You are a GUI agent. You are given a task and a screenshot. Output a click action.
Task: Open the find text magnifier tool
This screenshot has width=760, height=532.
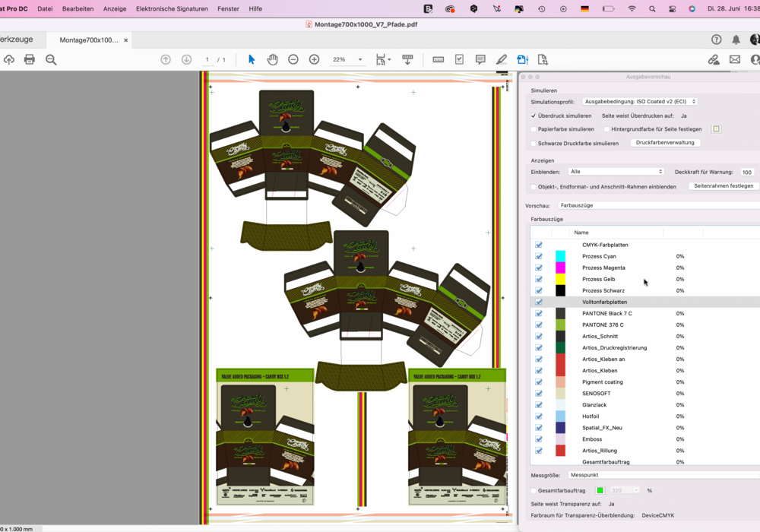51,59
